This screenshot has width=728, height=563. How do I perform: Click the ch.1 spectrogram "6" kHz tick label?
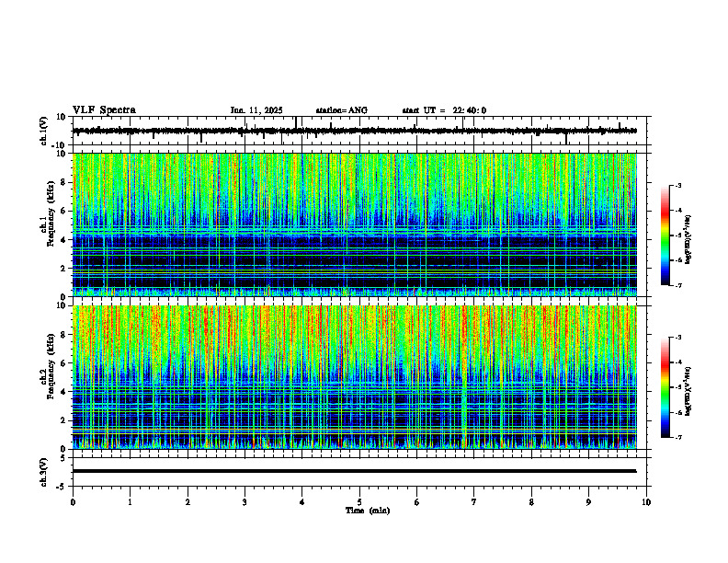click(x=64, y=211)
